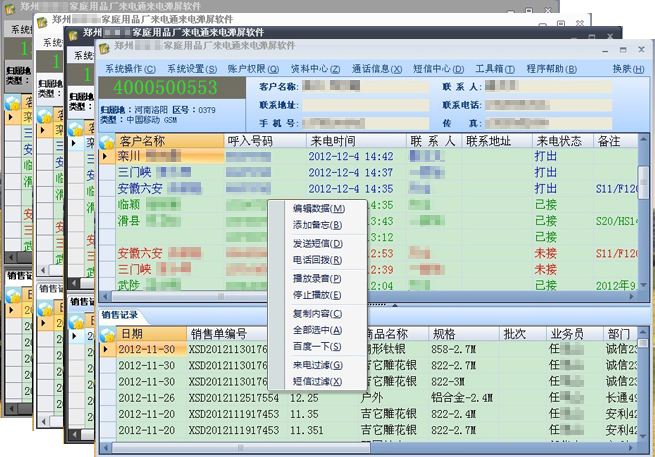Click 未接 status in red 三门峡 row

pyautogui.click(x=546, y=269)
